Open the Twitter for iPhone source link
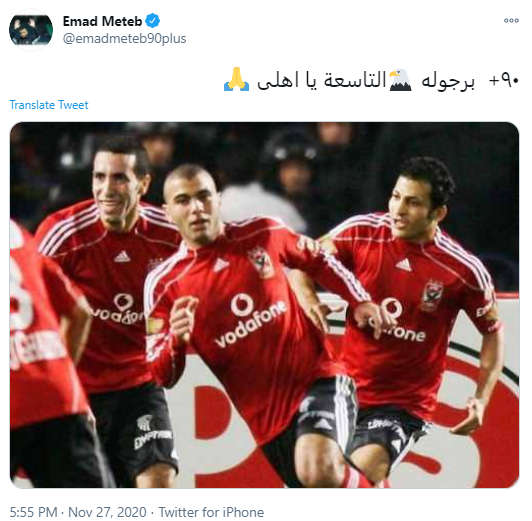The height and width of the screenshot is (521, 532). [x=211, y=512]
